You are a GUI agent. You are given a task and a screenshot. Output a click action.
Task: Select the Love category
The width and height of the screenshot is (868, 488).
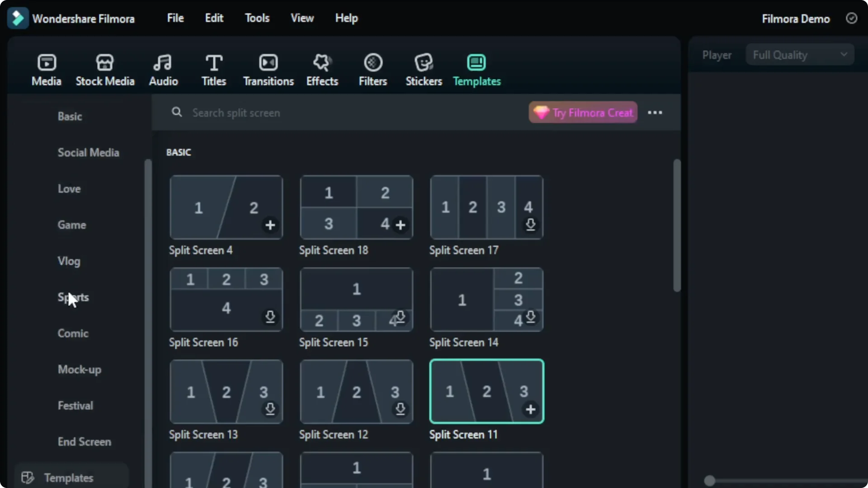[x=69, y=189]
